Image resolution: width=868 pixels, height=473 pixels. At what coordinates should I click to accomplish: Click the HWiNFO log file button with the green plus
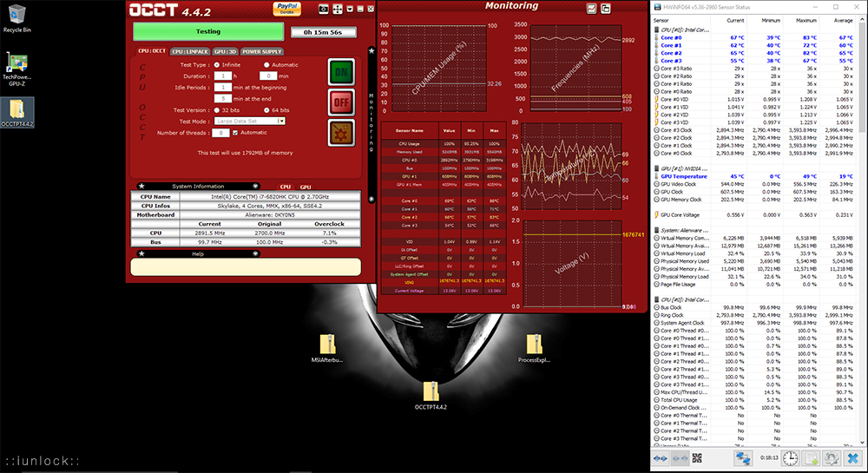tap(811, 458)
